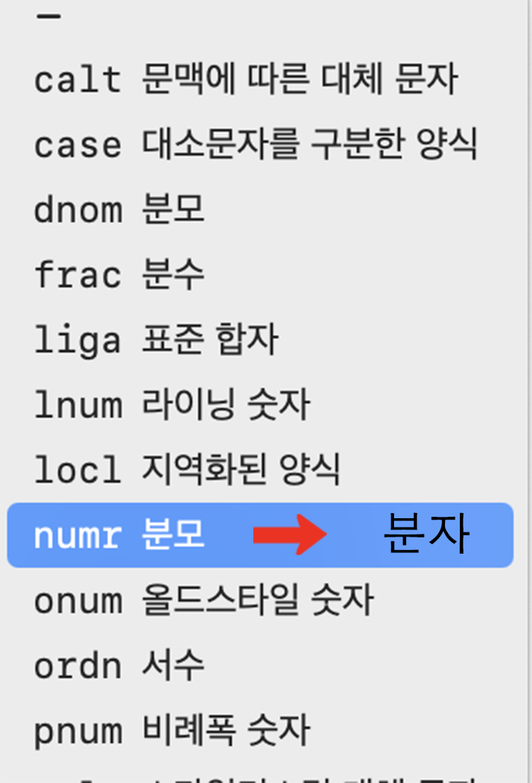Select the dnom 분모 feature
Viewport: 532px width, 783px height.
click(x=260, y=210)
